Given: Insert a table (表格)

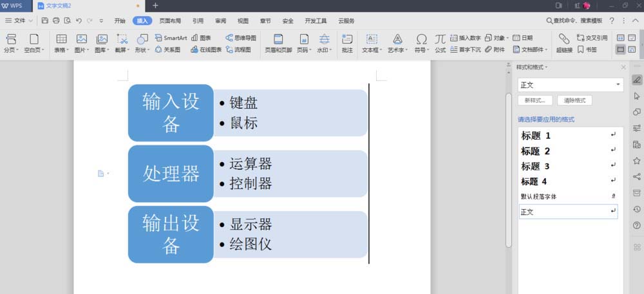Looking at the screenshot, I should 62,44.
